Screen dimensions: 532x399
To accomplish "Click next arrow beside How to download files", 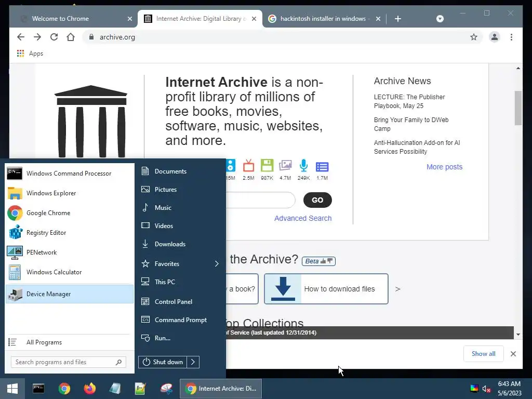I will click(397, 289).
